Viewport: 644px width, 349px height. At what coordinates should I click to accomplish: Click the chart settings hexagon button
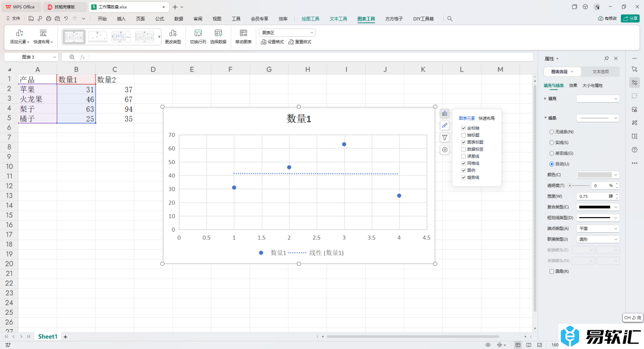[445, 150]
